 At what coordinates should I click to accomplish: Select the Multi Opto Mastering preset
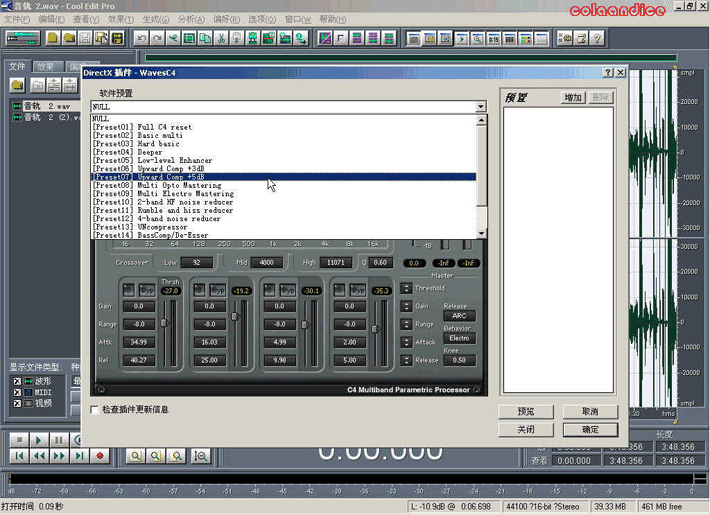tap(165, 186)
